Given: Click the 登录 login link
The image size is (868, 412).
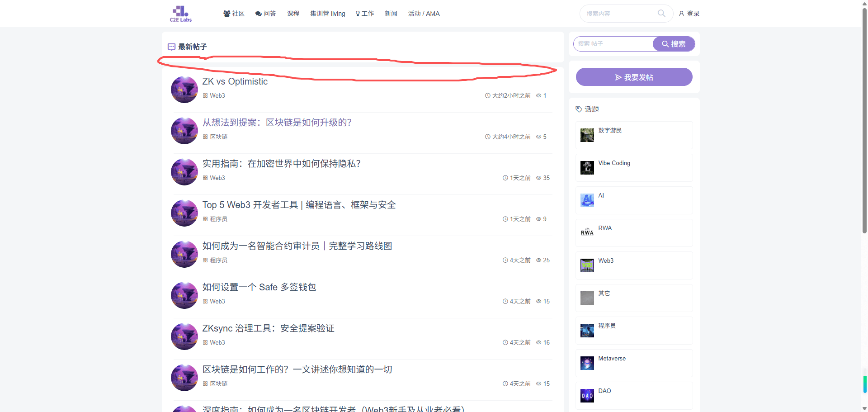Looking at the screenshot, I should 689,14.
